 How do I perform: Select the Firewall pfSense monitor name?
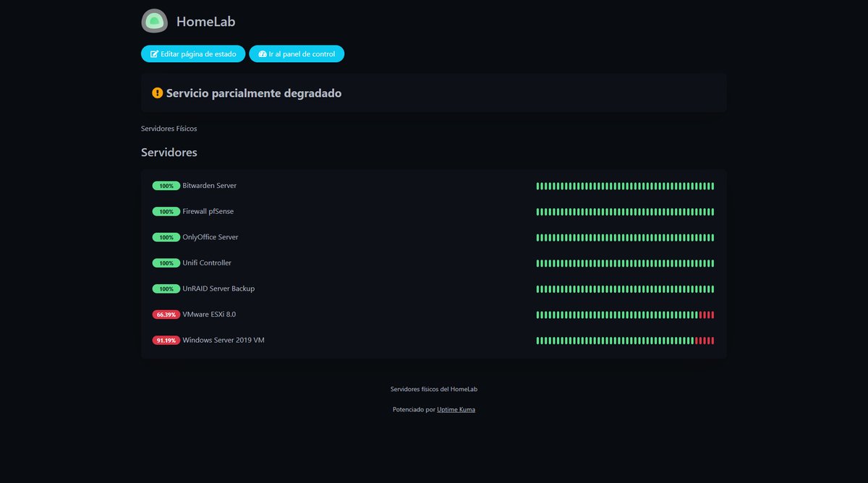(x=208, y=211)
